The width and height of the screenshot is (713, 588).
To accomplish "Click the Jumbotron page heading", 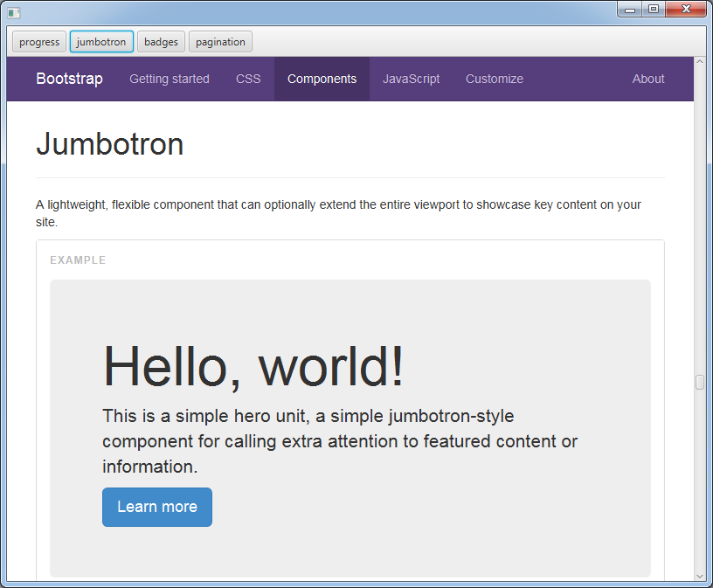I will click(x=109, y=143).
